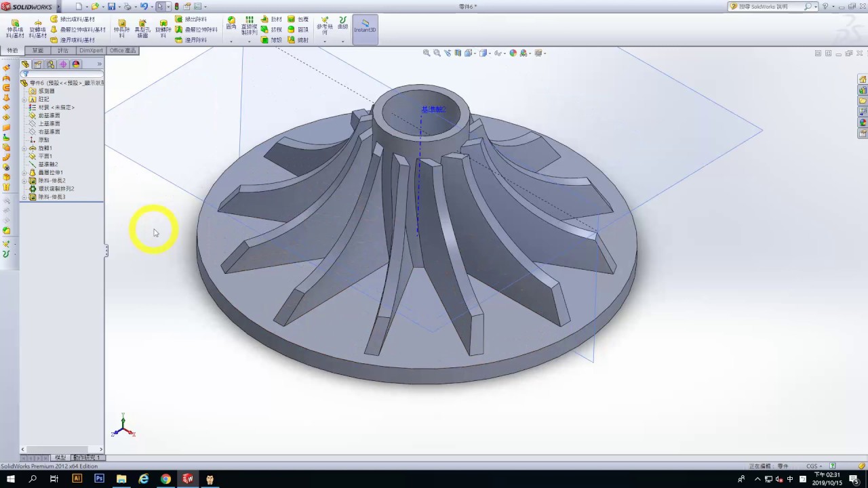The height and width of the screenshot is (488, 868).
Task: Open Chrome from the Windows taskbar
Action: [x=165, y=479]
